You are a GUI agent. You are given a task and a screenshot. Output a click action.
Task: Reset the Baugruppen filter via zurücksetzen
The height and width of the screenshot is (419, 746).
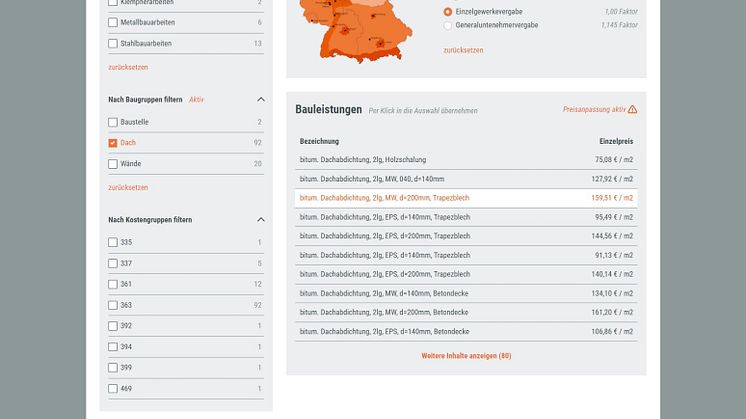128,187
